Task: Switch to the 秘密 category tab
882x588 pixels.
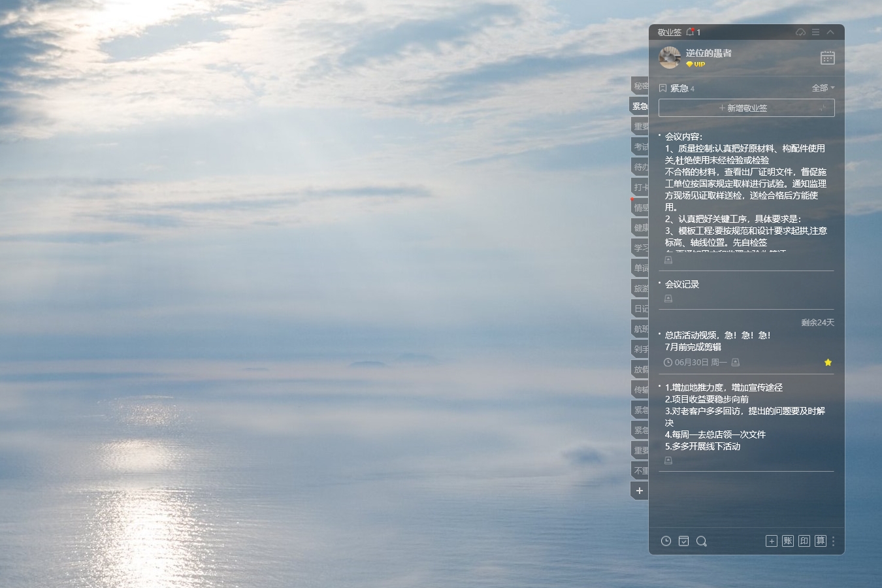Action: tap(640, 86)
